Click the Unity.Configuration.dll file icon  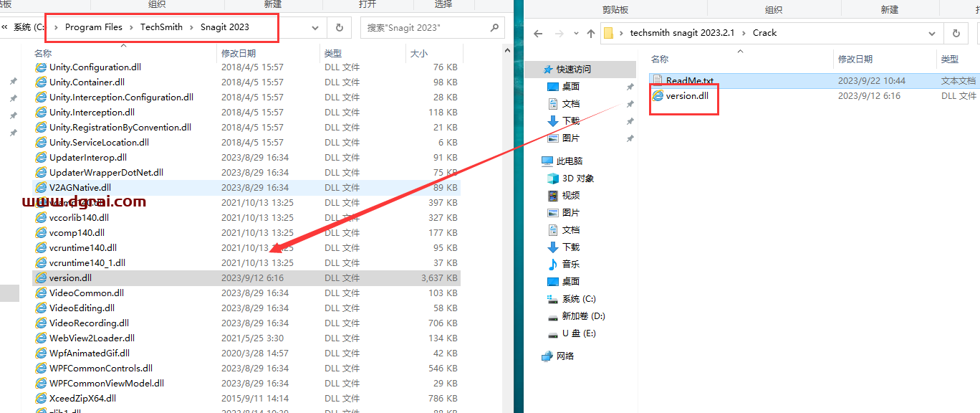41,67
